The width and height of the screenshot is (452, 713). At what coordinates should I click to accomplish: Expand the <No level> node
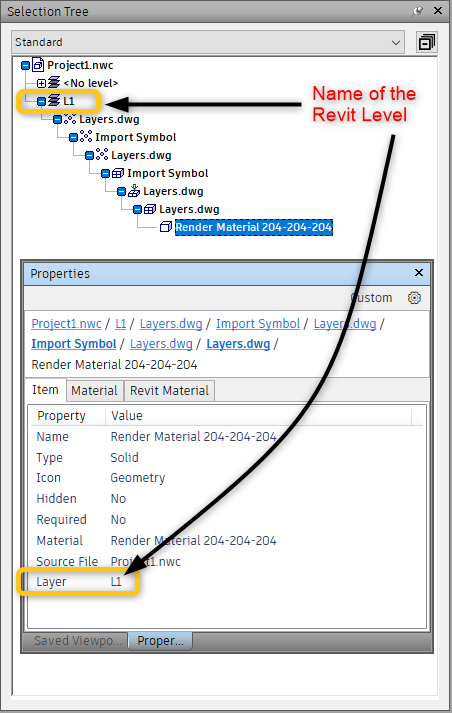(x=41, y=83)
